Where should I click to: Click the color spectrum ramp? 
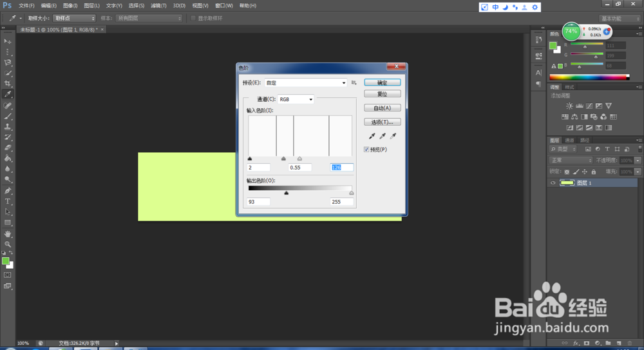589,77
